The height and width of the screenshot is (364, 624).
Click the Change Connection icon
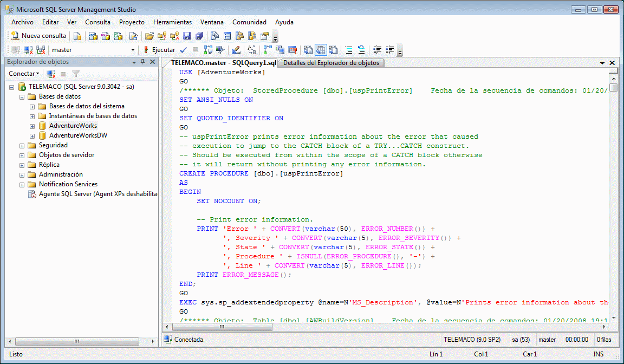coord(41,50)
